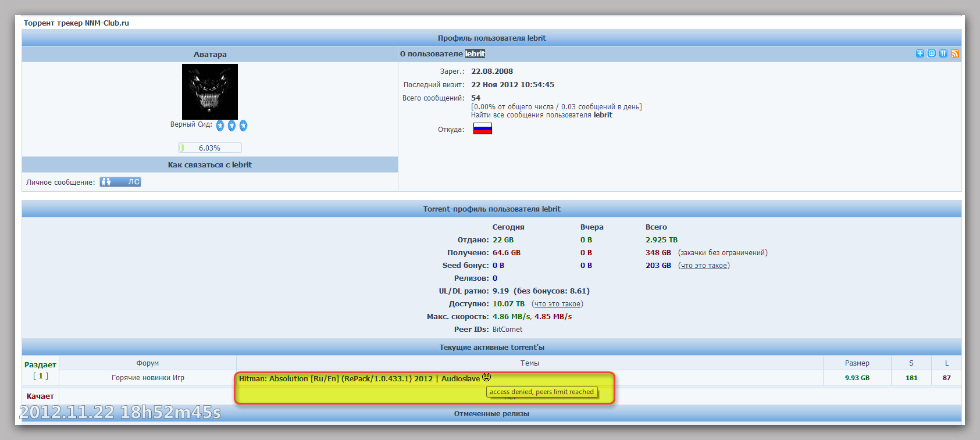980x440 pixels.
Task: Click the third star badge next to Верный Сид
Action: pyautogui.click(x=243, y=126)
